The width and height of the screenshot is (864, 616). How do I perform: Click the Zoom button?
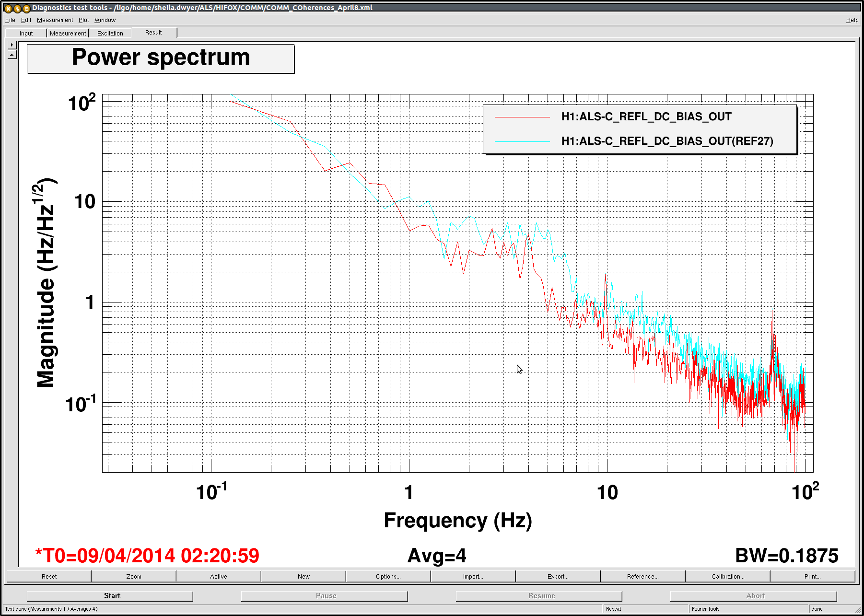pos(134,576)
